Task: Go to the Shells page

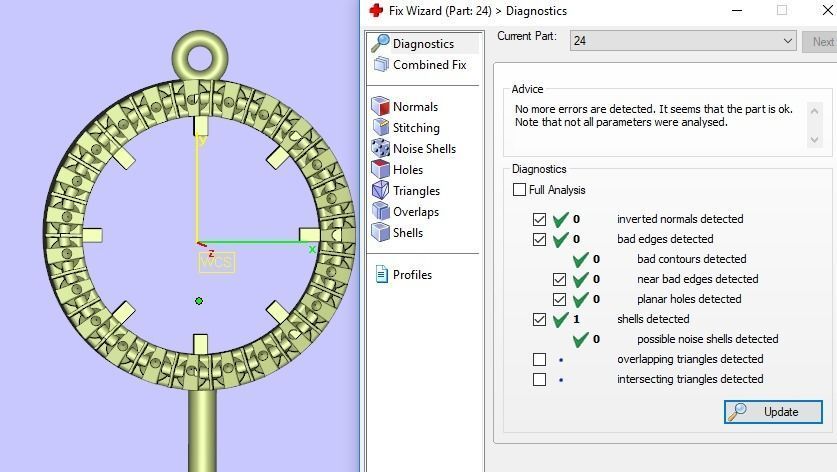Action: tap(408, 232)
